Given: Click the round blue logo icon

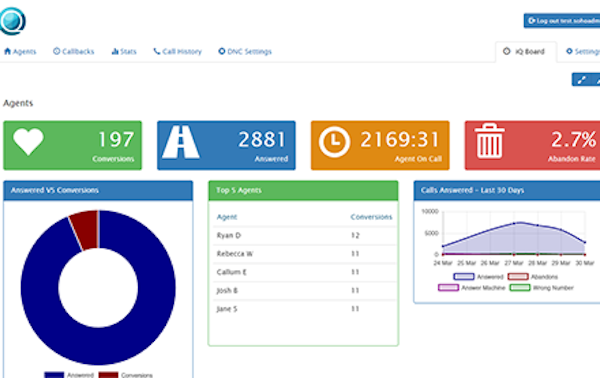Looking at the screenshot, I should coord(13,21).
